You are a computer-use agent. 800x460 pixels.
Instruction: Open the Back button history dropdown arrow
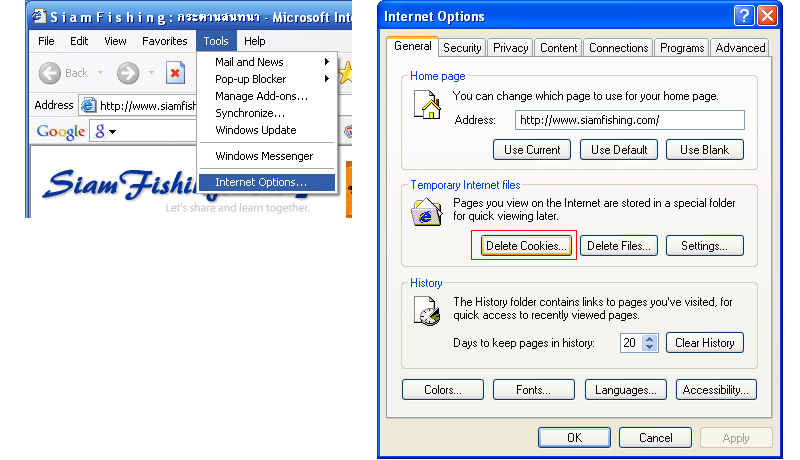click(101, 73)
